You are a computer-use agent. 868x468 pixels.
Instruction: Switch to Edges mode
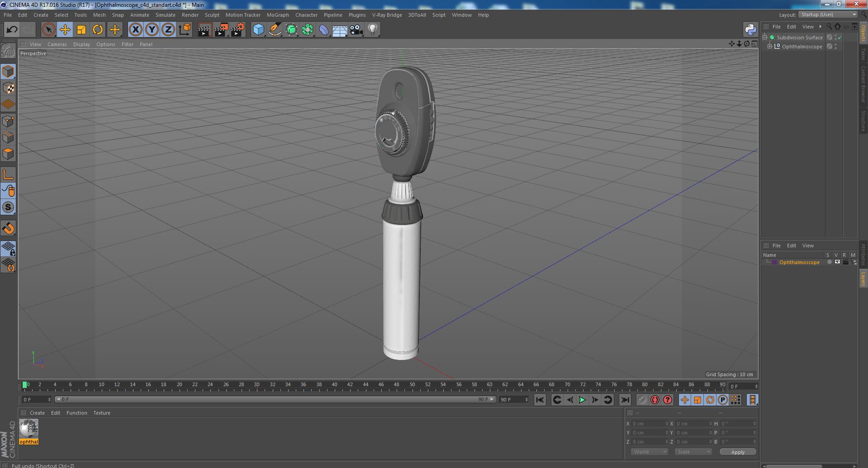(8, 137)
